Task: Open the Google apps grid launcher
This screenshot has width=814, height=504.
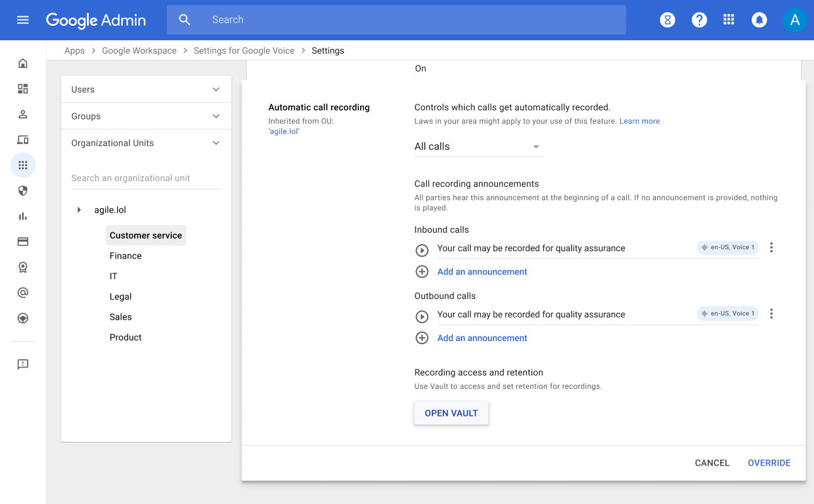Action: [729, 20]
